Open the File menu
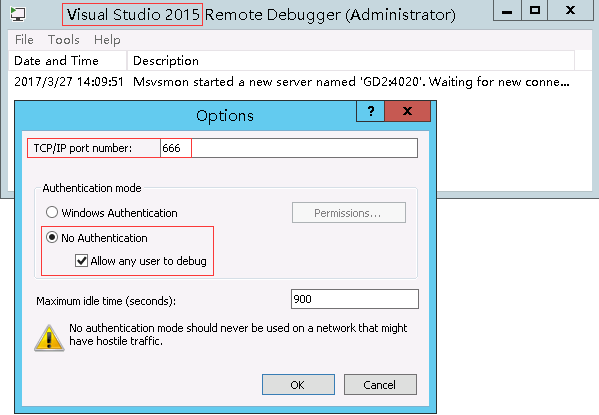599x415 pixels. click(x=24, y=40)
